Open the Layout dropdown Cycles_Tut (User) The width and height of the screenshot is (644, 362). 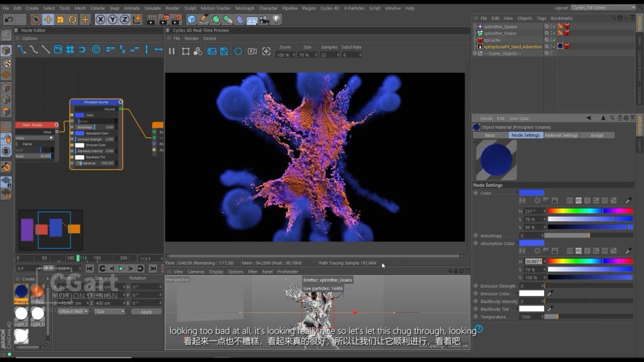click(x=603, y=8)
